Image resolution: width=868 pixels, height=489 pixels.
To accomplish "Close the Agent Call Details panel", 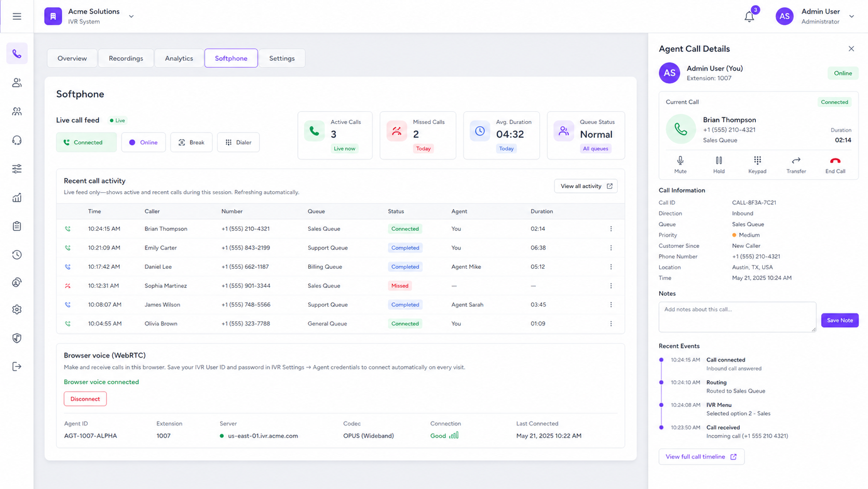I will tap(851, 49).
